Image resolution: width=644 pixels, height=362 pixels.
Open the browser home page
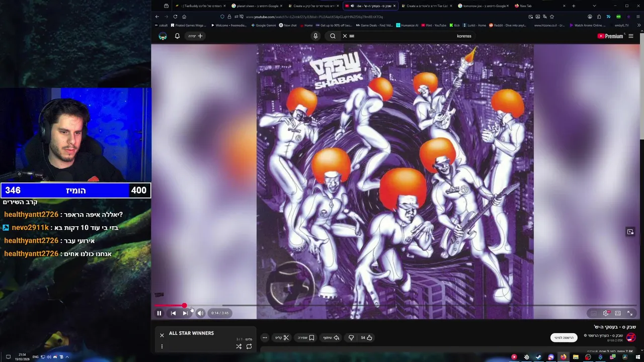184,17
